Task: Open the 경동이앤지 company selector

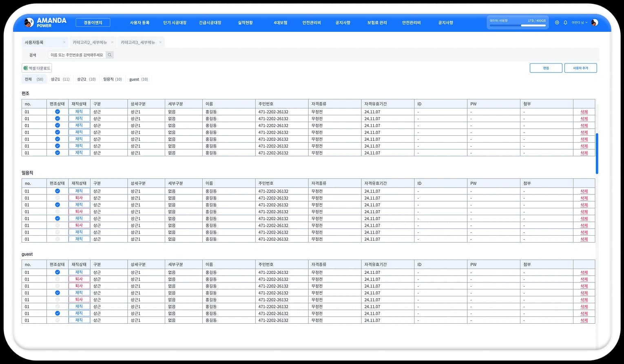Action: tap(93, 23)
